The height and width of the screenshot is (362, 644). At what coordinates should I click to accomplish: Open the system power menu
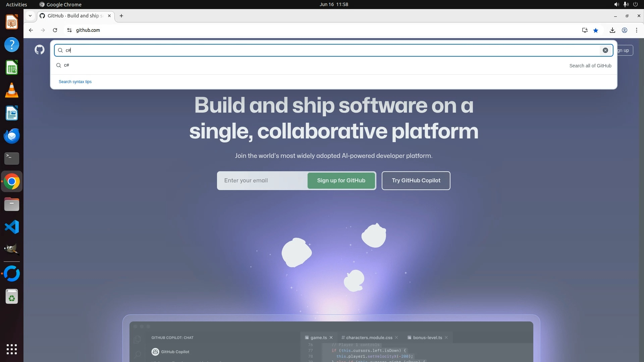tap(635, 4)
